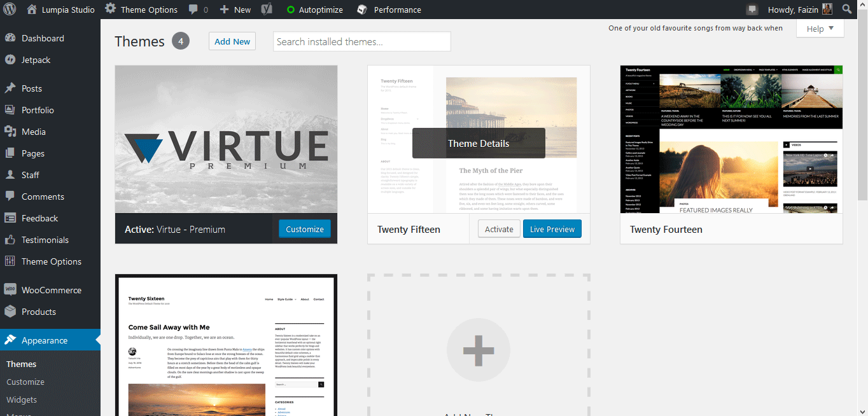The height and width of the screenshot is (416, 868).
Task: Click the comments bubble icon in toolbar
Action: click(x=193, y=10)
